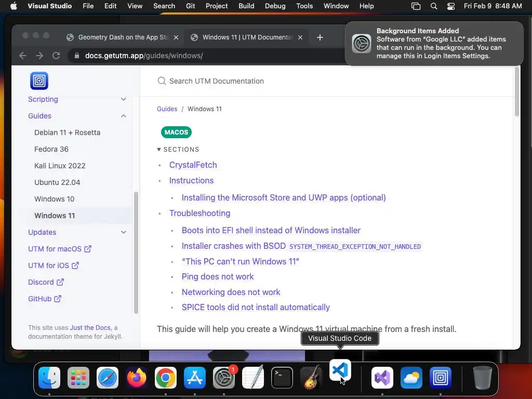Open the Tools menu
This screenshot has height=399, width=532.
304,6
